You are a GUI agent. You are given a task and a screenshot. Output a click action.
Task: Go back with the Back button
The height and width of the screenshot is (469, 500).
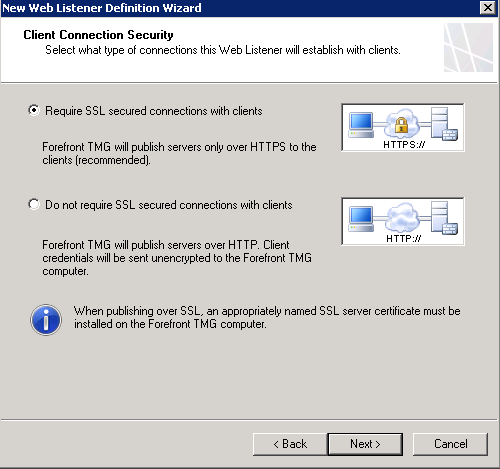(290, 444)
